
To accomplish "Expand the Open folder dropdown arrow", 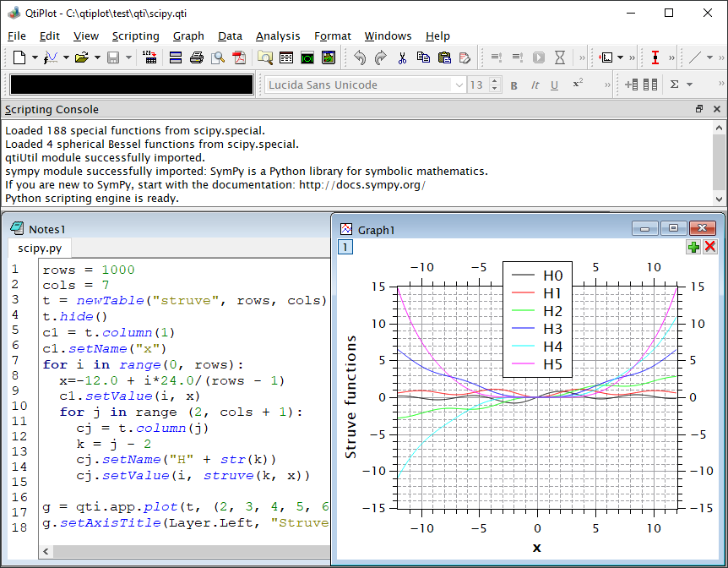I will tap(97, 57).
